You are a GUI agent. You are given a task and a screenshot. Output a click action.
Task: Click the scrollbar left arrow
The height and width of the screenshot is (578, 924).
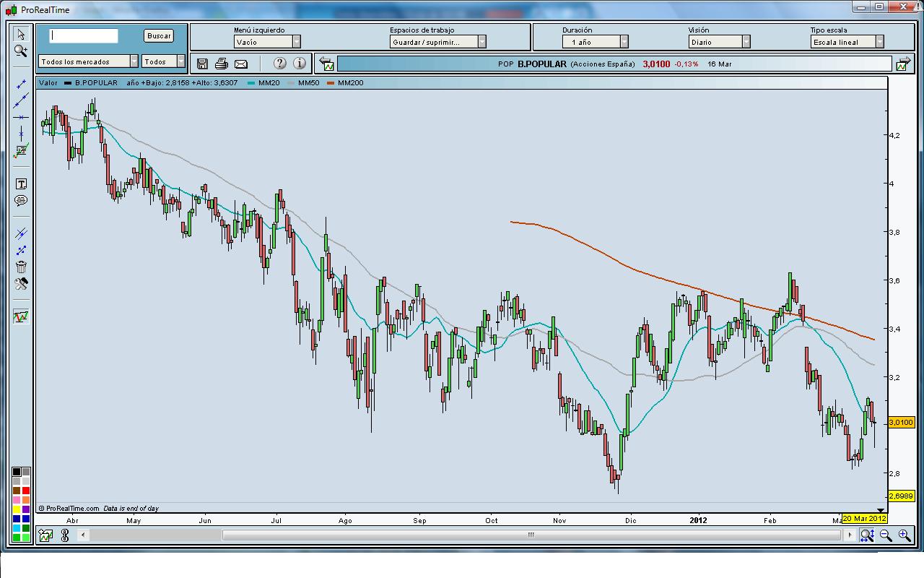coord(84,535)
